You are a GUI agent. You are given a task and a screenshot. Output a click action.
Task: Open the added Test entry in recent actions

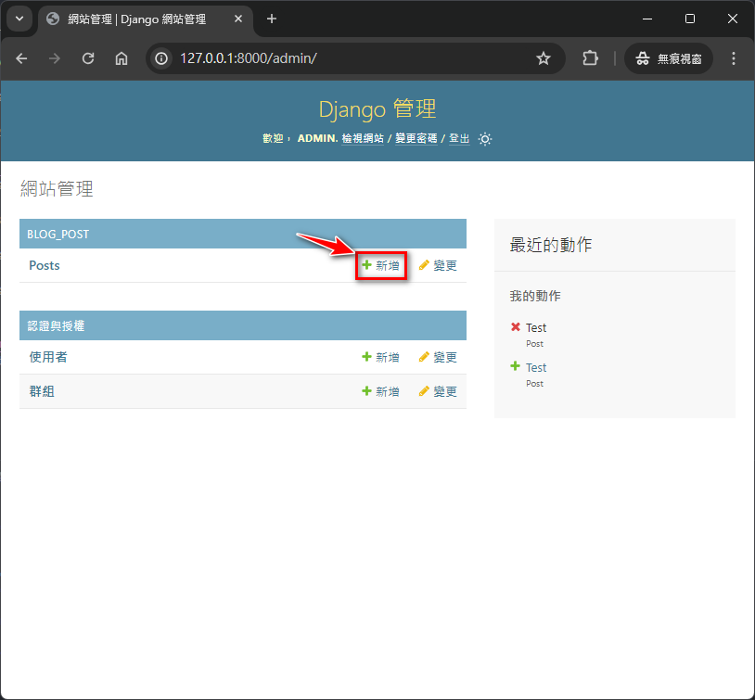(x=536, y=368)
